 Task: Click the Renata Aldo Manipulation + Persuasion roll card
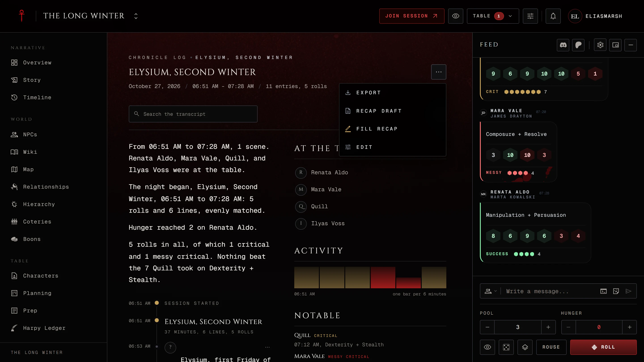coord(536,233)
